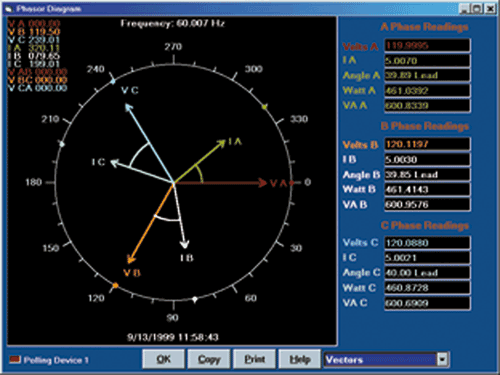The width and height of the screenshot is (500, 375).
Task: Click the I B value field
Action: [x=427, y=159]
